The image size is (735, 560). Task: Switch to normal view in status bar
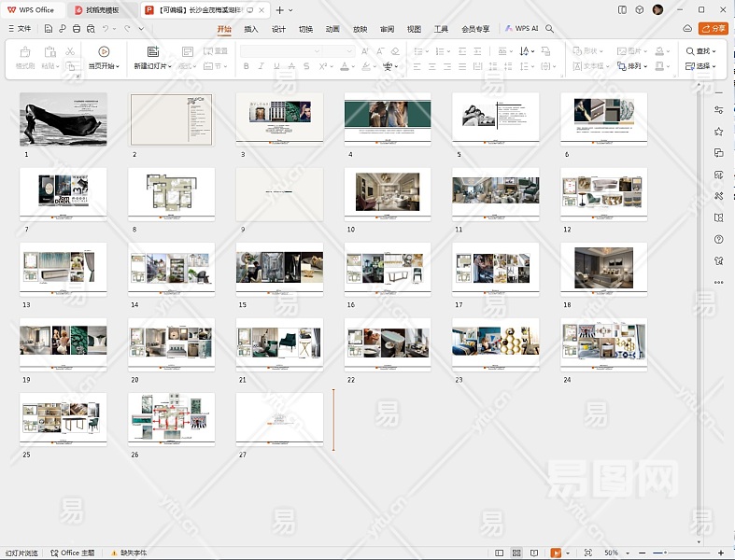501,553
